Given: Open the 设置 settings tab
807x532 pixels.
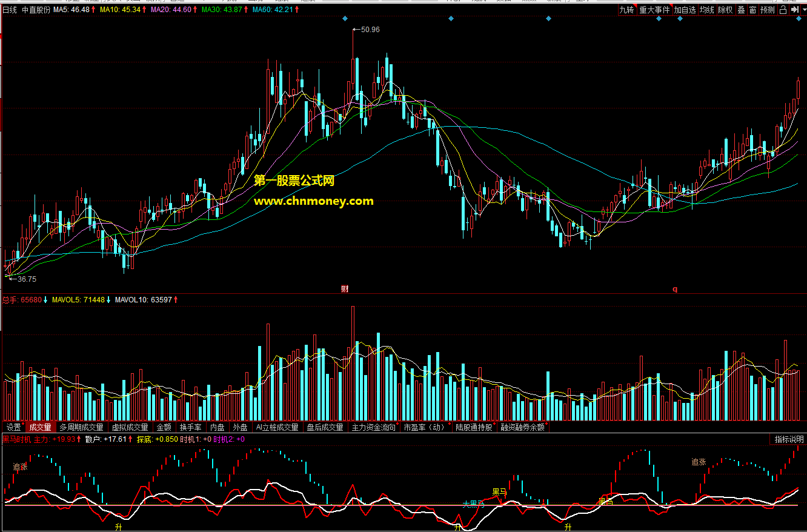Looking at the screenshot, I should 14,427.
